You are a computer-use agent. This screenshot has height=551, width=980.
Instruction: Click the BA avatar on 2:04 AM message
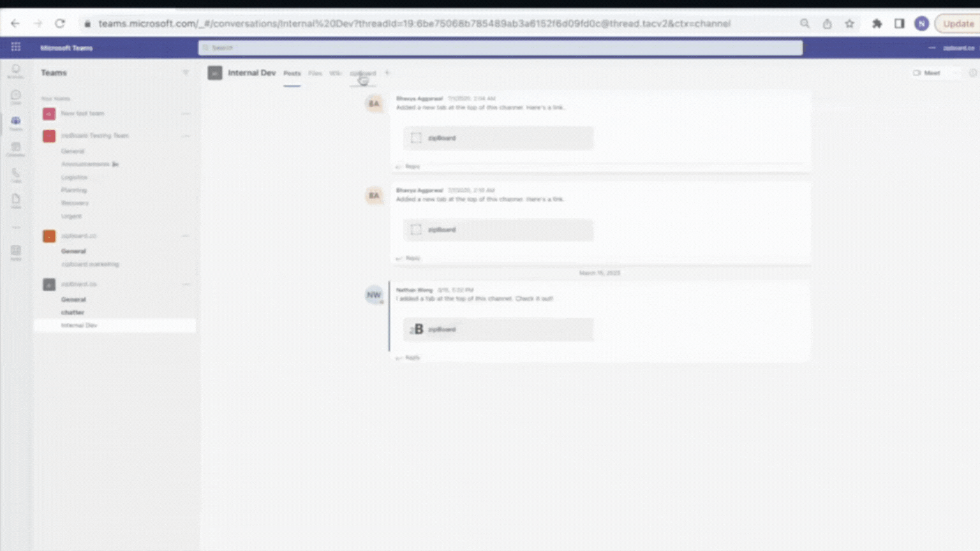pos(374,103)
